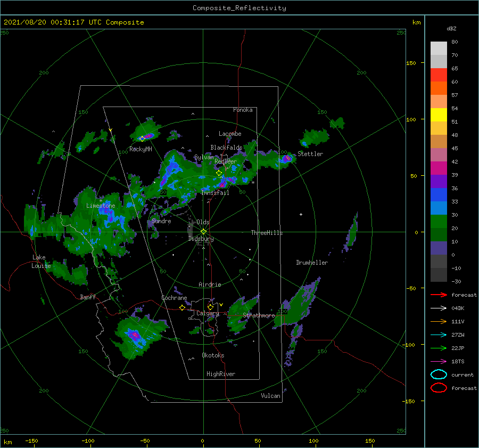
Task: Click the yellow diamond marker near RockyMH
Action: point(142,139)
